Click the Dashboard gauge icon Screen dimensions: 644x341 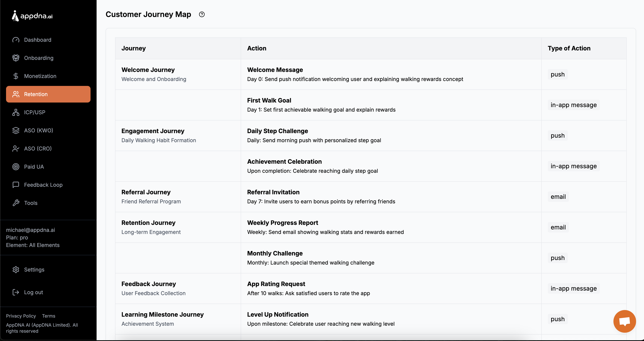coord(16,40)
